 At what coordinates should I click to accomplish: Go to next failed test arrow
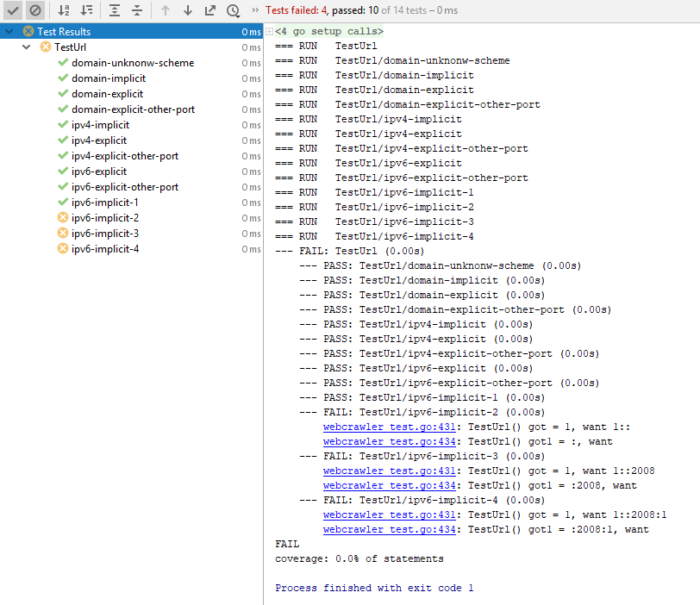click(x=188, y=10)
